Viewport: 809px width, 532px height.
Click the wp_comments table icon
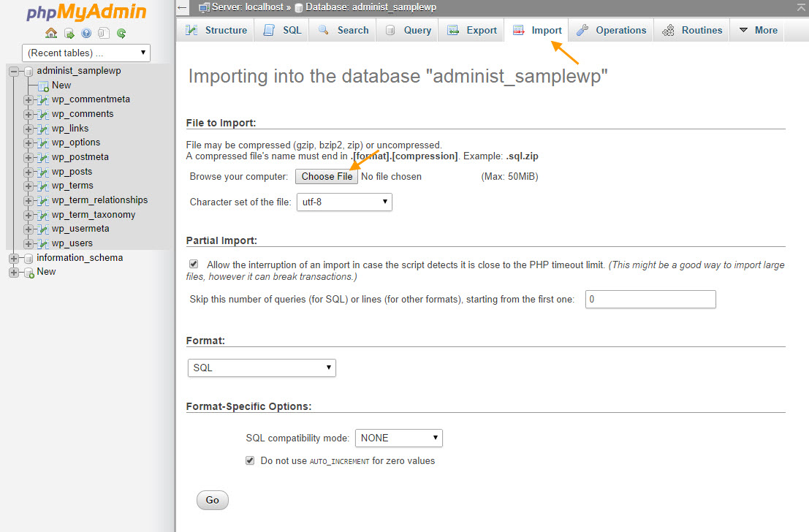coord(43,114)
